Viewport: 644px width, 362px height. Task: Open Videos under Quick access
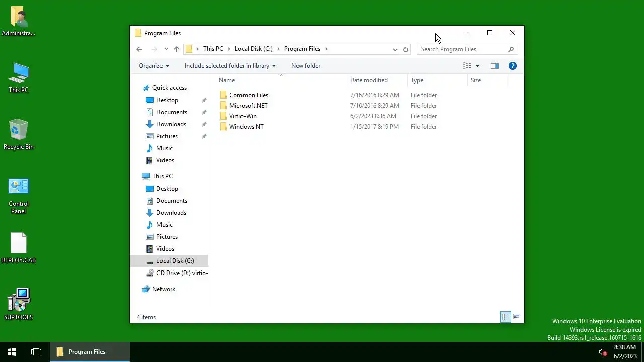pos(165,160)
